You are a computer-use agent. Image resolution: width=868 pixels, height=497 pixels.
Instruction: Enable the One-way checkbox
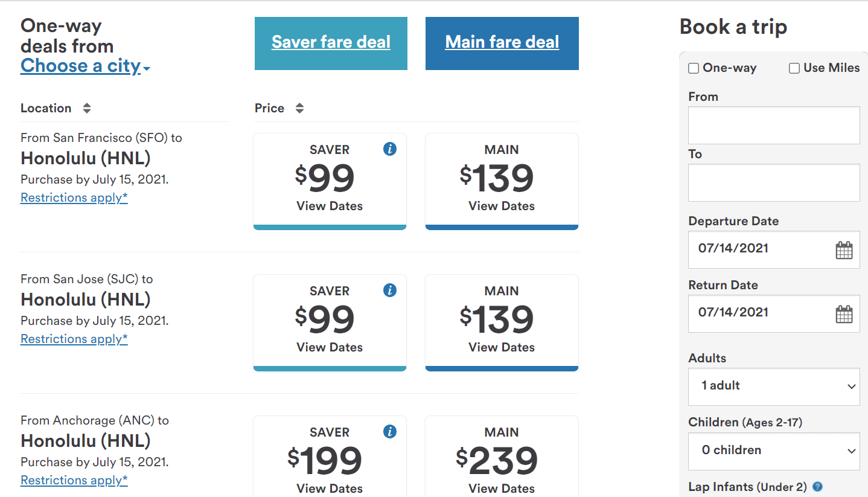694,68
